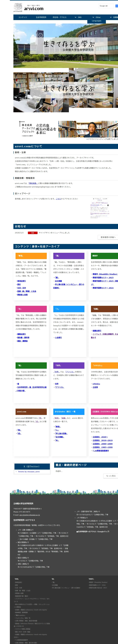Follow the 全文掲載 link in 蔵 card
Screen dimensions: 118x644
[58, 281]
